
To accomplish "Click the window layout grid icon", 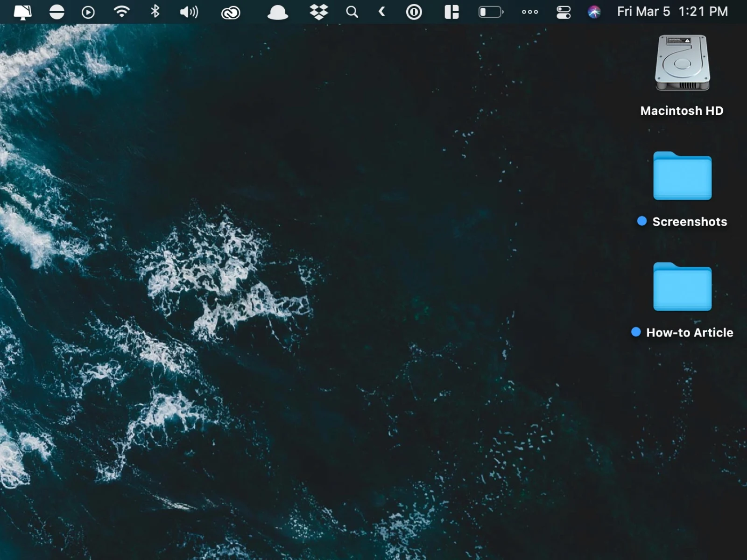I will point(451,12).
